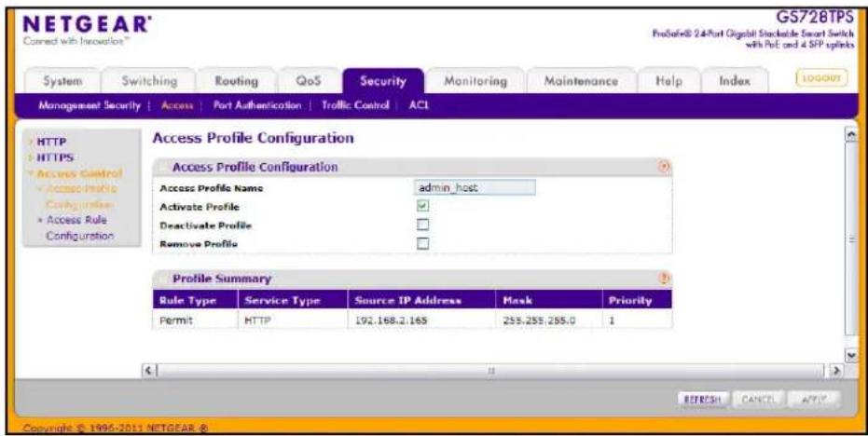The image size is (868, 436).
Task: Switch to the Switching tab
Action: (x=149, y=81)
